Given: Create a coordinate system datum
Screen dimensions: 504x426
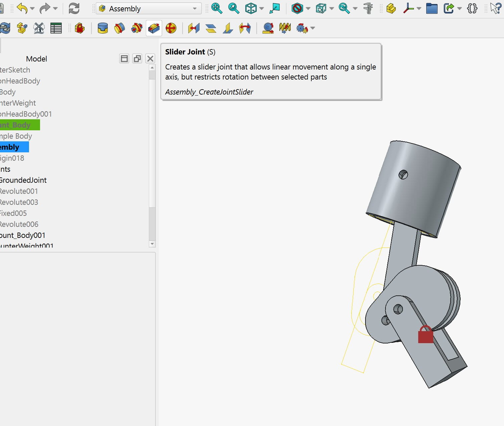Looking at the screenshot, I should (408, 8).
